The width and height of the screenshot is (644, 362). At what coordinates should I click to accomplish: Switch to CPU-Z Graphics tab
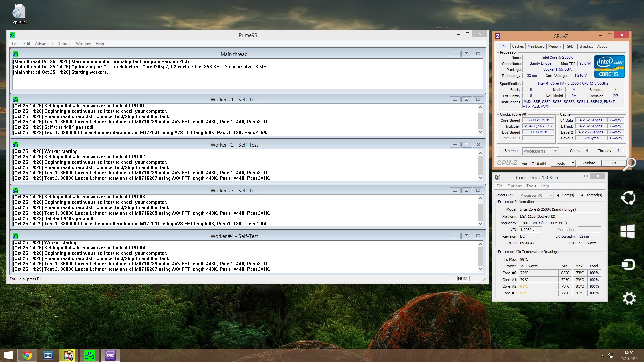(586, 46)
